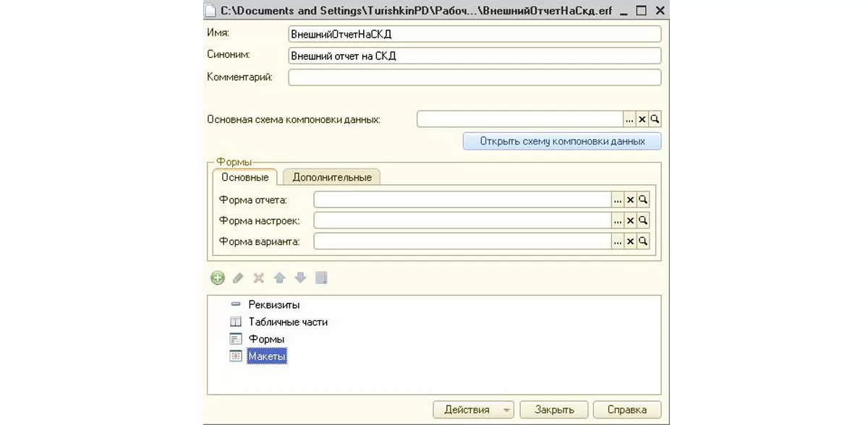Click Открыть схему компоновки данных button
This screenshot has width=868, height=425.
click(562, 141)
